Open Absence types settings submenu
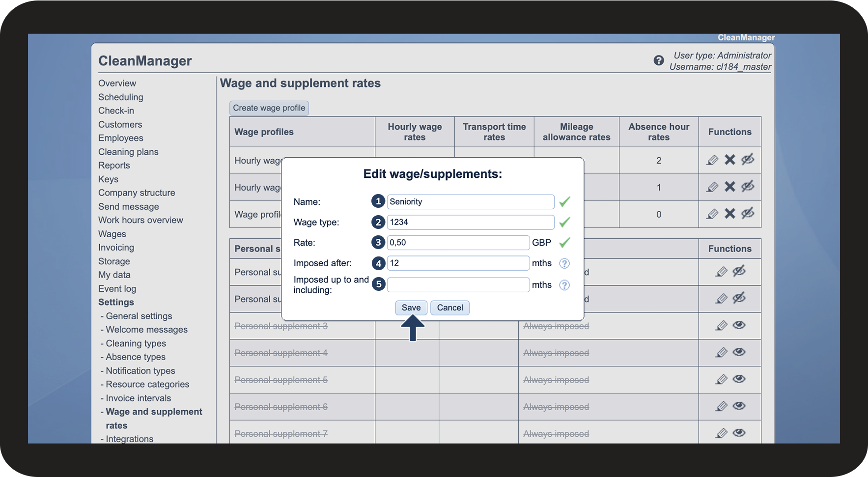The width and height of the screenshot is (868, 477). pyautogui.click(x=136, y=357)
